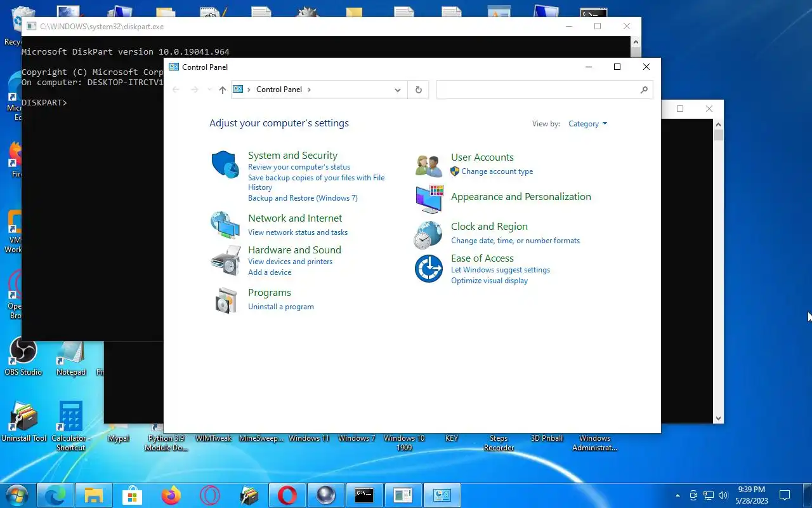Select the 3D Pnball desktop item label

(x=547, y=438)
